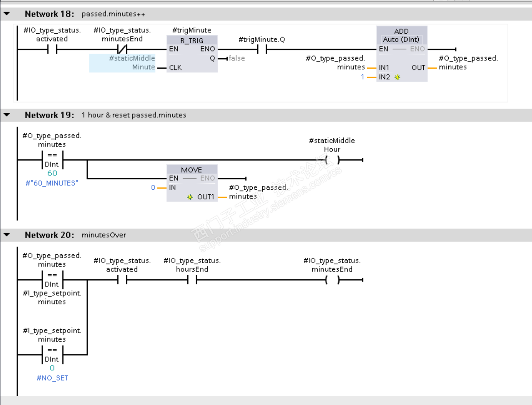The height and width of the screenshot is (405, 532).
Task: Select the #trigMinute.Q contact
Action: (x=262, y=50)
